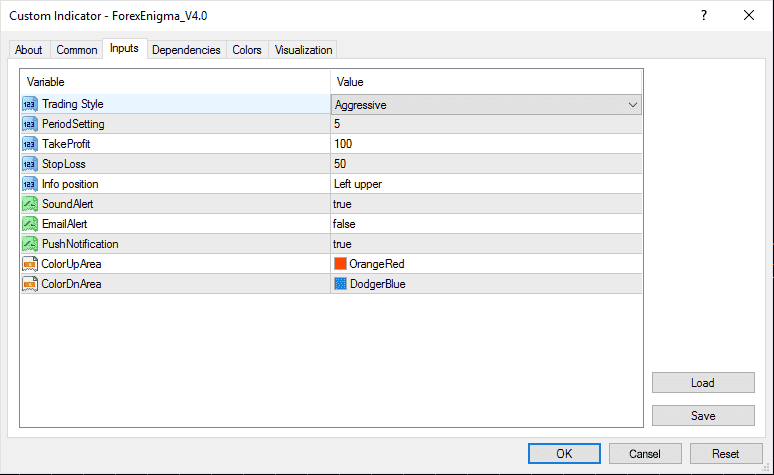Screen dimensions: 774x475
Task: Click the Load button
Action: 703,383
